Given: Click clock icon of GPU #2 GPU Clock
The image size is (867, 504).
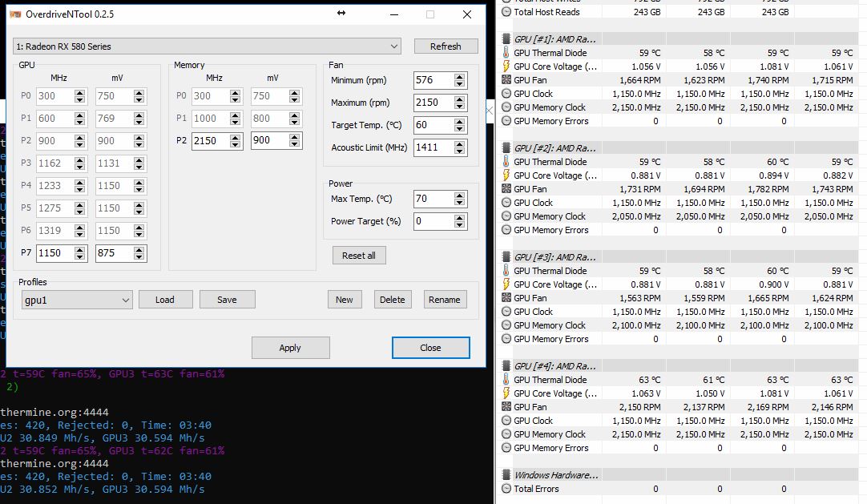Looking at the screenshot, I should pos(506,202).
